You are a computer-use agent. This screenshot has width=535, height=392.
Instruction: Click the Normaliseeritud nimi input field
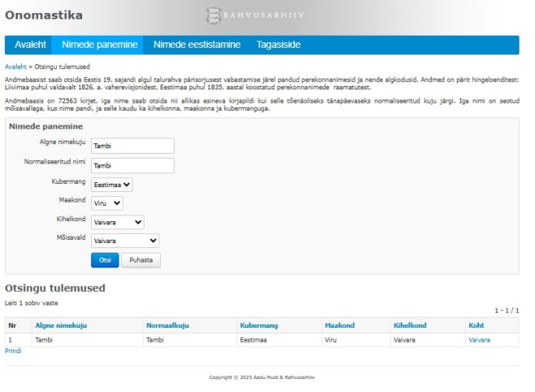[133, 165]
